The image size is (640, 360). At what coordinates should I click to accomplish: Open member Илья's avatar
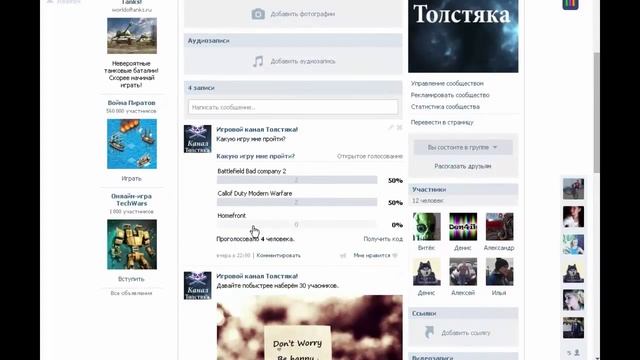500,272
